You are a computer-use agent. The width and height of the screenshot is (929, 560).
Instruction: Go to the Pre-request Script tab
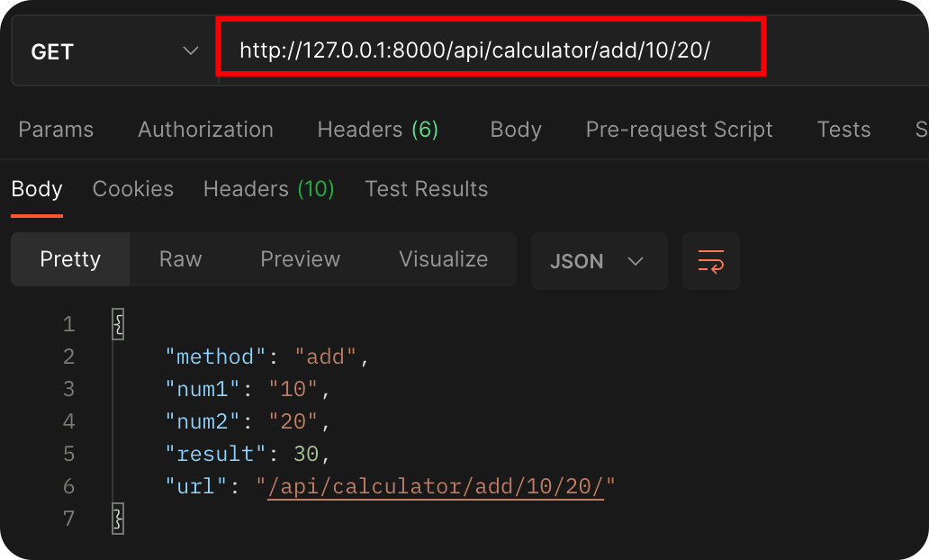tap(679, 130)
